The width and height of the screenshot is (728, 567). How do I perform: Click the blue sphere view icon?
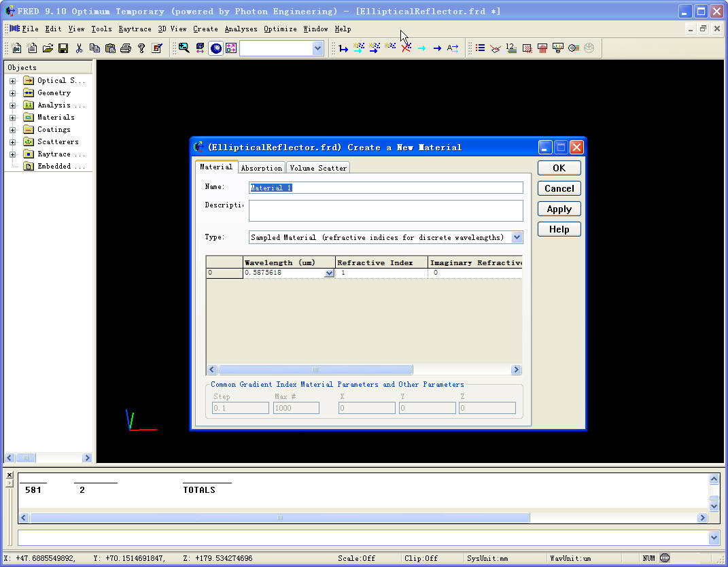(x=216, y=48)
